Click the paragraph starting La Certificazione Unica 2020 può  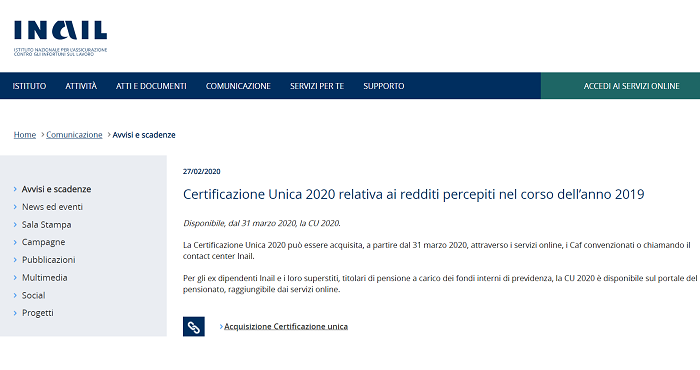[x=437, y=251]
